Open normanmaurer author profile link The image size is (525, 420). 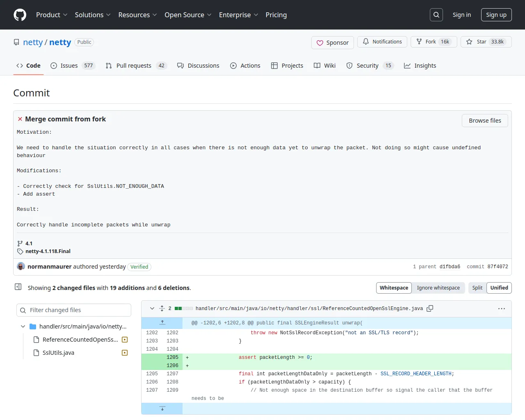tap(50, 267)
